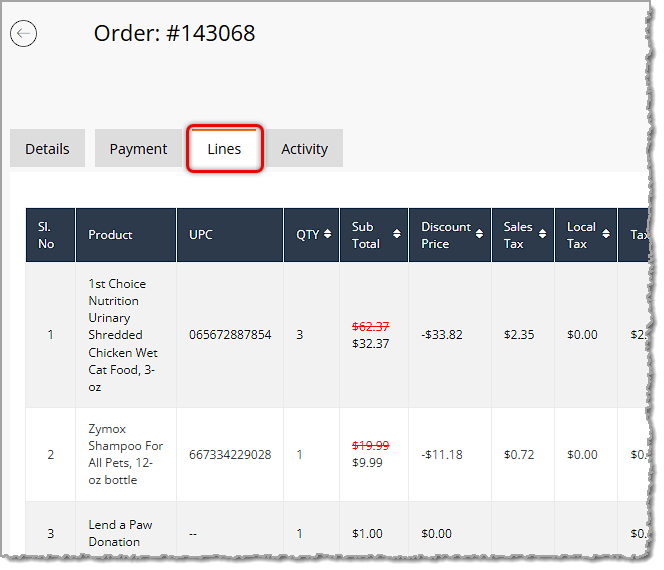This screenshot has width=664, height=570.
Task: Click the UPC column header
Action: [230, 235]
